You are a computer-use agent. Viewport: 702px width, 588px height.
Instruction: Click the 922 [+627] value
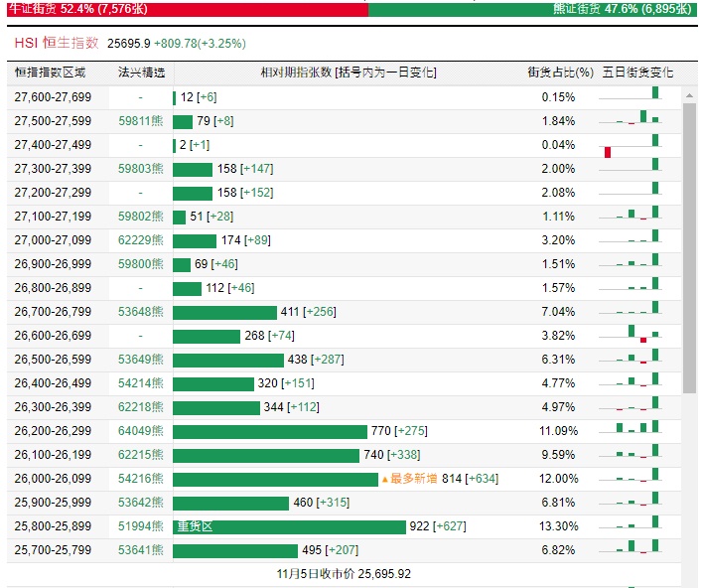coord(438,526)
